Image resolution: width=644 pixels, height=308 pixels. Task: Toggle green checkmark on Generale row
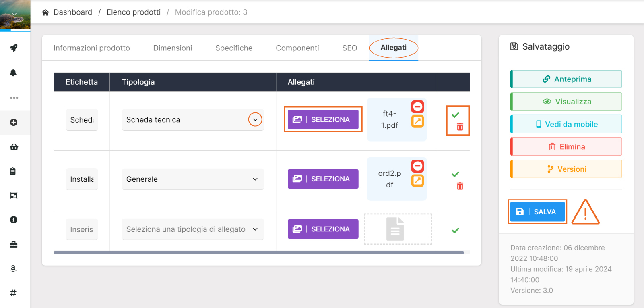[x=455, y=174]
